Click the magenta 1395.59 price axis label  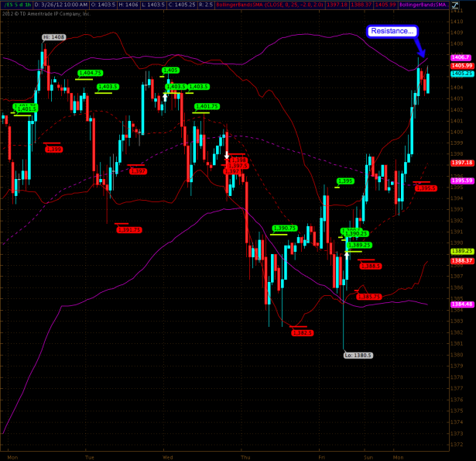(x=462, y=181)
